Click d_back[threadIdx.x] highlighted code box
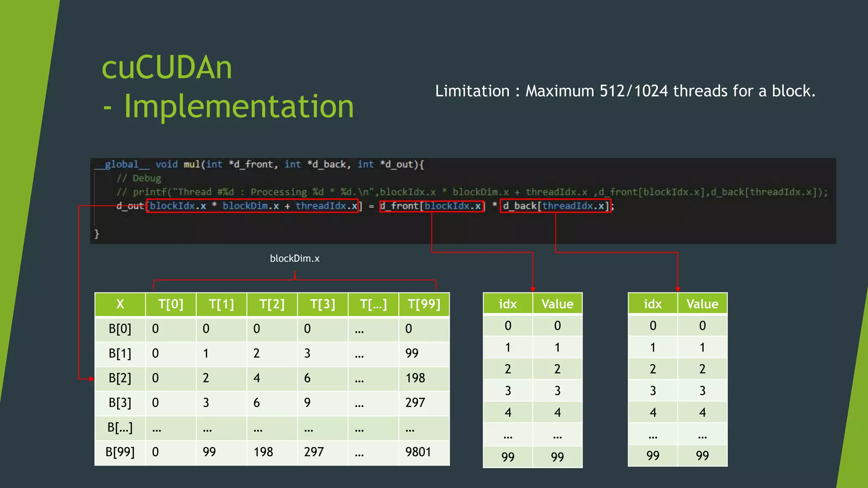The image size is (868, 488). click(555, 206)
